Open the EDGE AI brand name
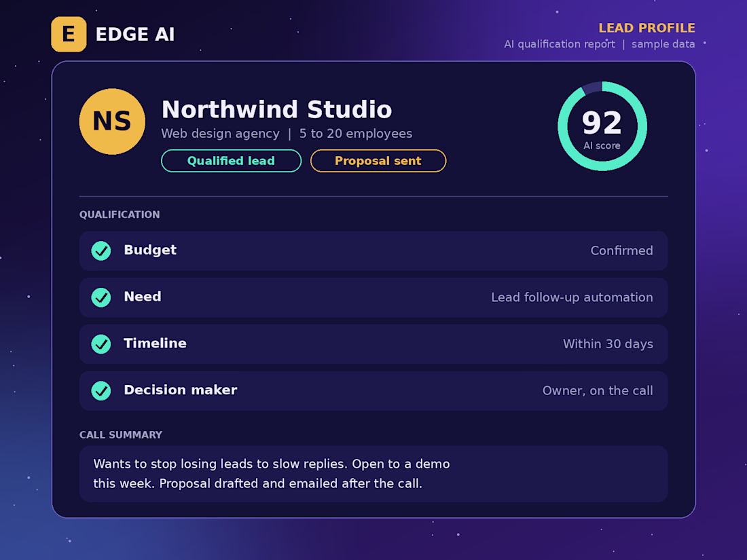This screenshot has height=560, width=747. point(135,35)
